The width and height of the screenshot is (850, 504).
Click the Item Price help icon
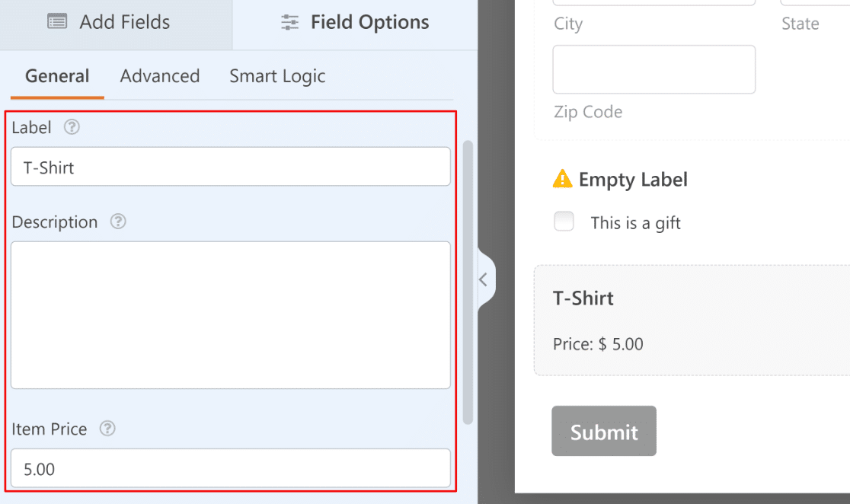point(107,428)
